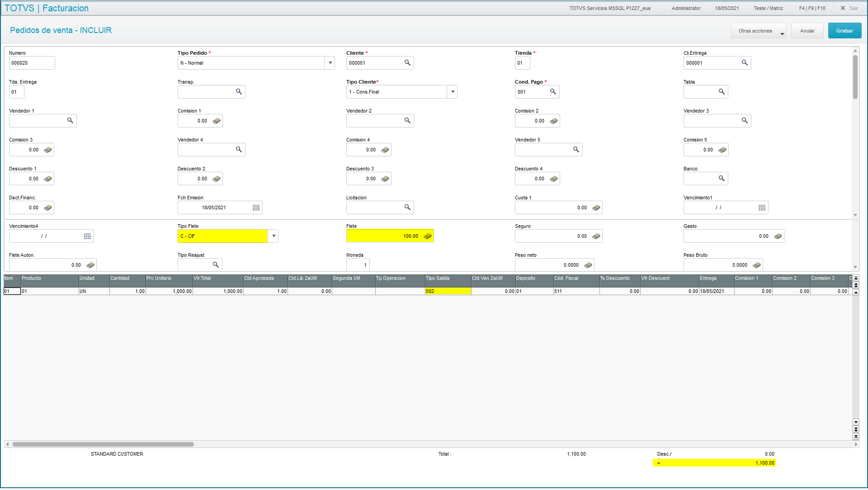Image resolution: width=868 pixels, height=490 pixels.
Task: Click the Flete calculator icon
Action: tap(427, 236)
